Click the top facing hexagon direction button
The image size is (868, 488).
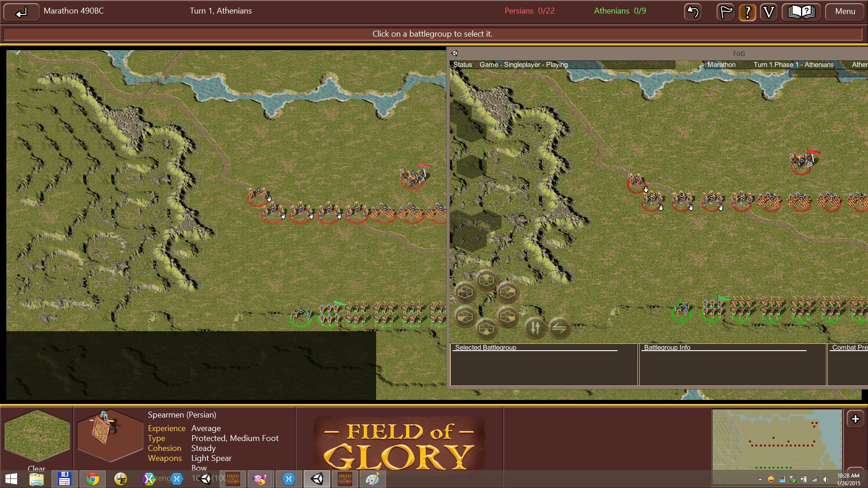[x=486, y=280]
